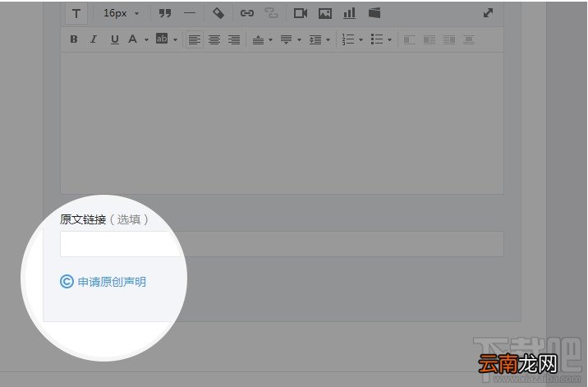588x387 pixels.
Task: Click the T text format icon
Action: click(76, 14)
